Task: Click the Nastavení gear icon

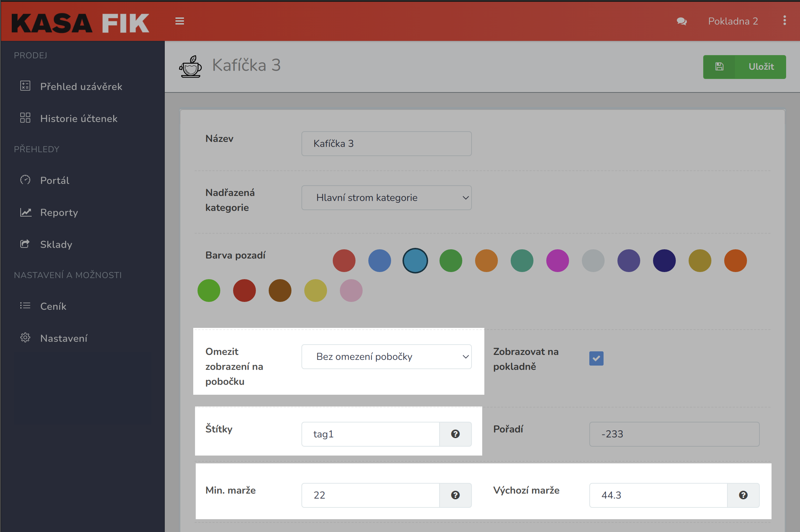Action: (25, 337)
